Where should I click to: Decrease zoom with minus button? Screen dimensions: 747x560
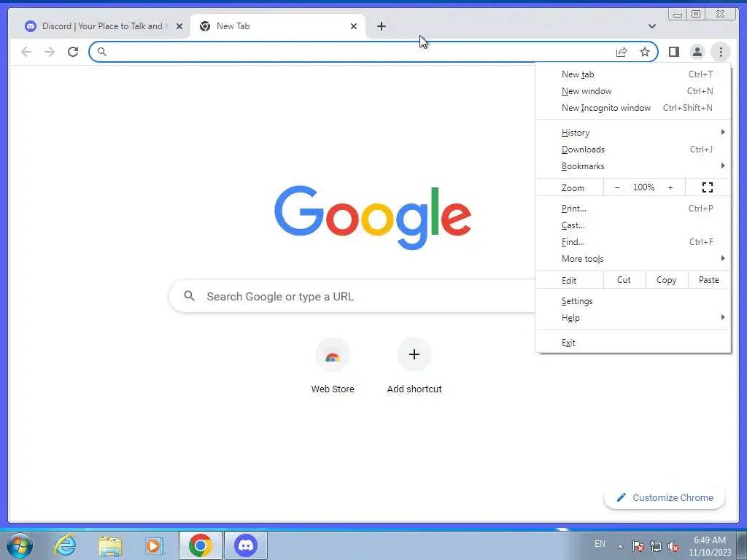tap(617, 187)
